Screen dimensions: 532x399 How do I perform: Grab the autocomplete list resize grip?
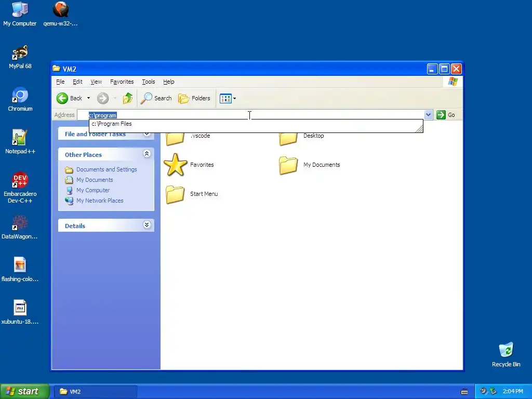point(419,129)
